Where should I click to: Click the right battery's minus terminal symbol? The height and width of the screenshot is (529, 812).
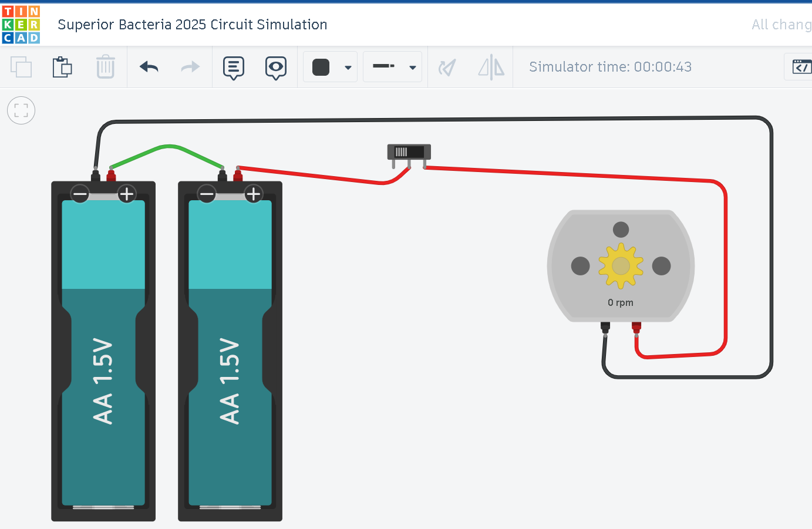(x=207, y=194)
